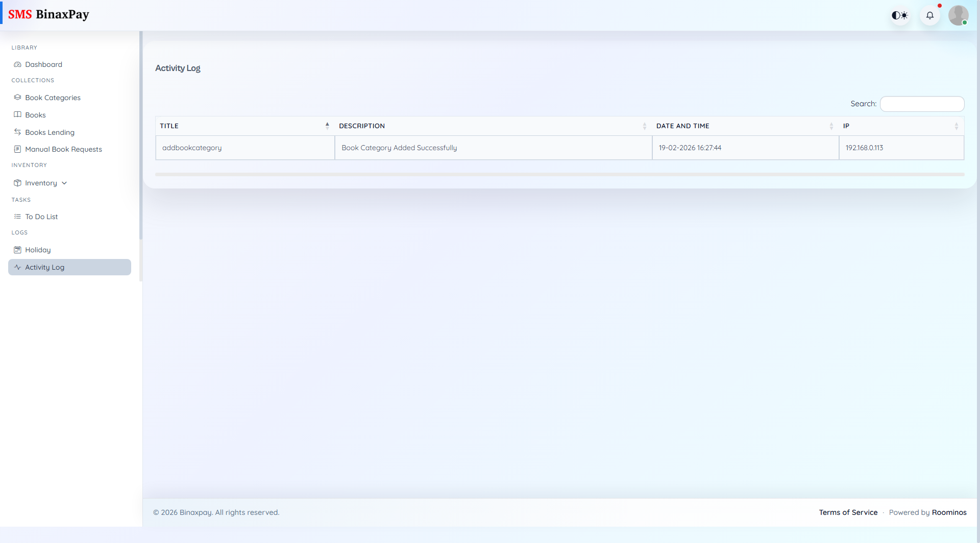
Task: Choose Books Lending from the Collections menu
Action: tap(50, 132)
